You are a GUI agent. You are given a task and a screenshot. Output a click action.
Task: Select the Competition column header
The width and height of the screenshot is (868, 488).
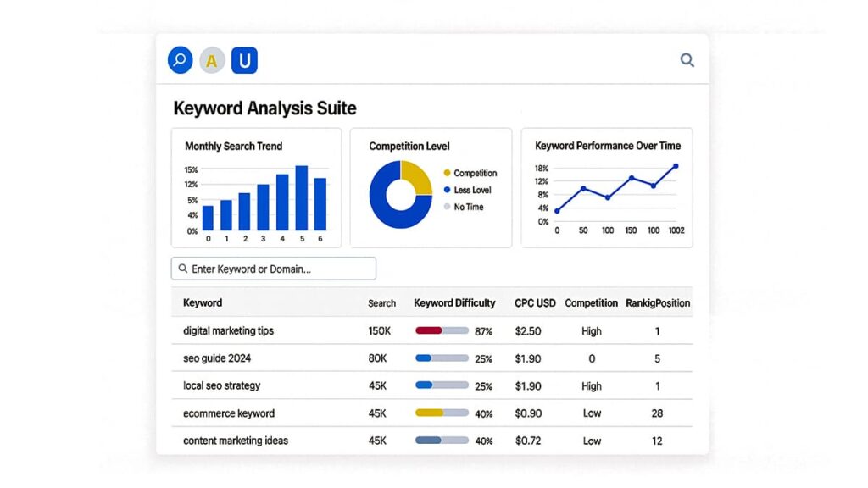591,302
